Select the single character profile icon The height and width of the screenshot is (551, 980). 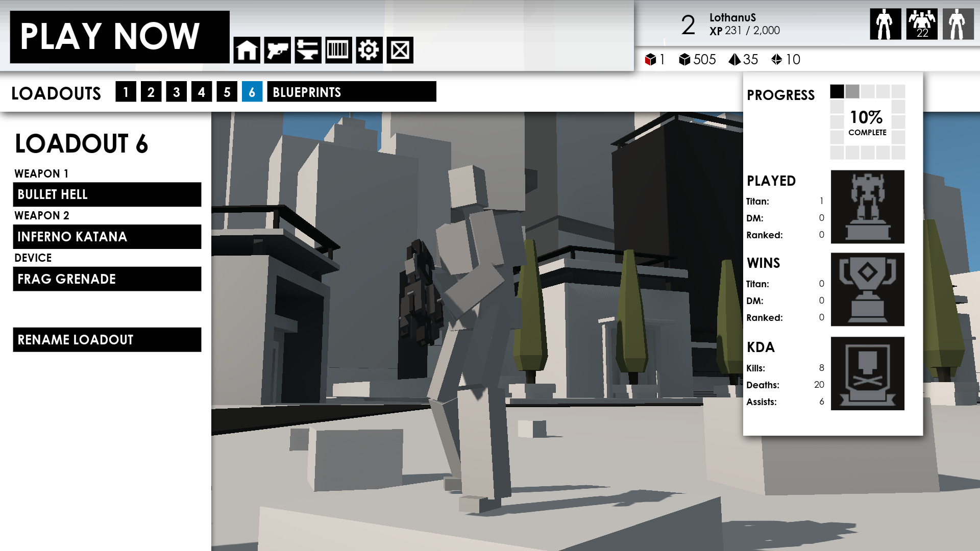pyautogui.click(x=885, y=24)
